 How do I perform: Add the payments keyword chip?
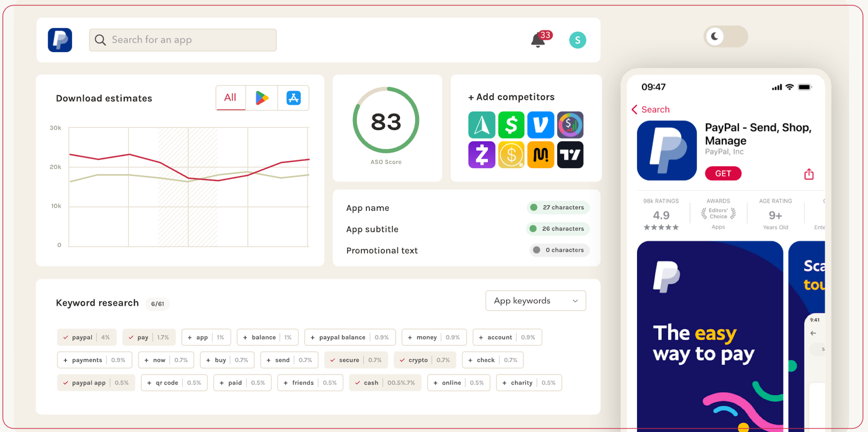point(95,360)
